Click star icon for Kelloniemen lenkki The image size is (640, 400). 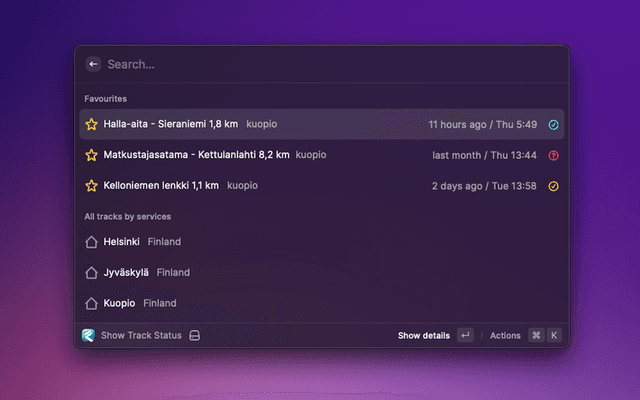point(91,186)
